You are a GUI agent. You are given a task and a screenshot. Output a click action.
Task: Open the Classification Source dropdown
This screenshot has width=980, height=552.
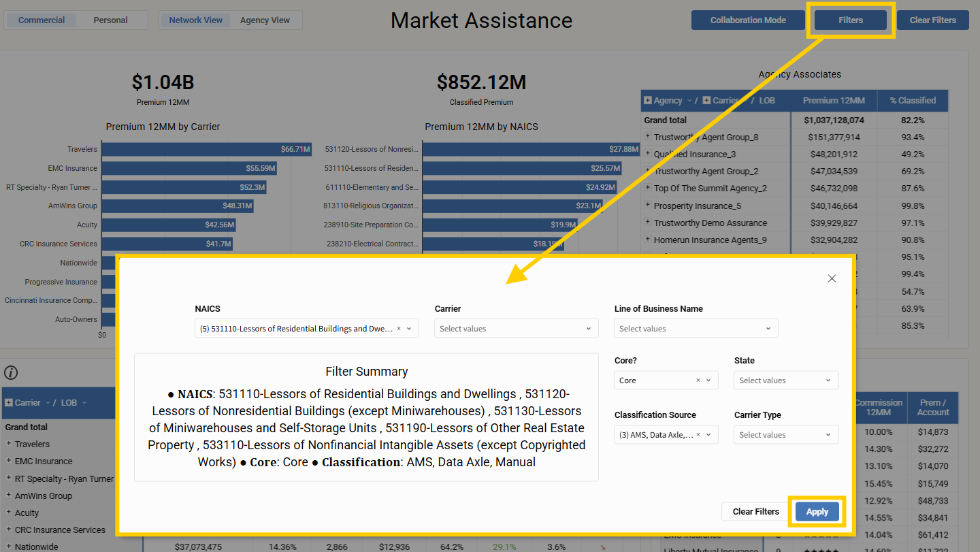point(708,435)
